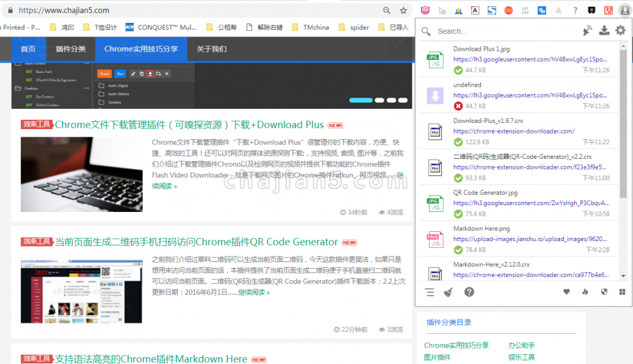
Task: Open the resource sniffer satellite dish icon
Action: coord(587,31)
